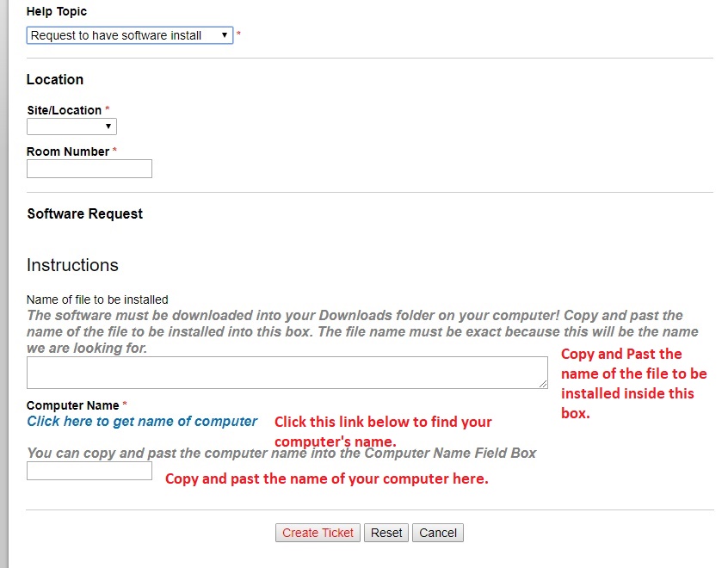This screenshot has height=568, width=728.
Task: Hit the Cancel button
Action: tap(438, 533)
